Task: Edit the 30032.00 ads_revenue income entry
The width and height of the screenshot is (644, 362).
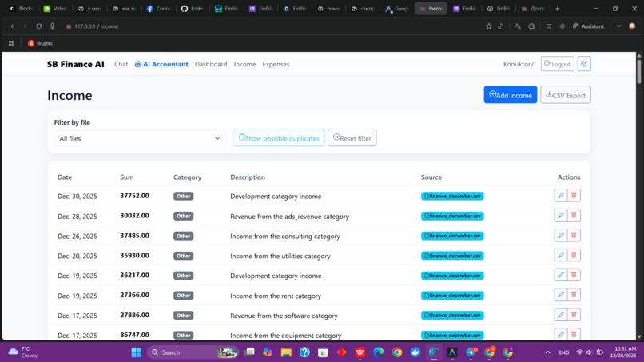Action: click(561, 215)
